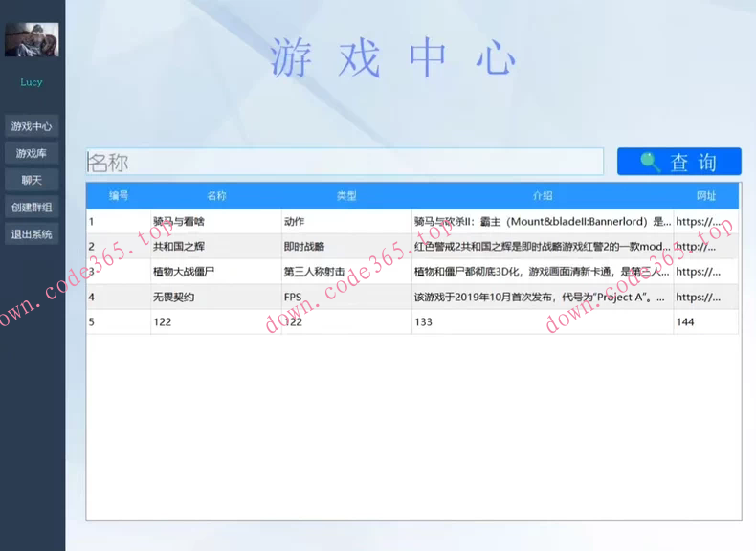Click the Lucy username label
The image size is (756, 551).
32,82
